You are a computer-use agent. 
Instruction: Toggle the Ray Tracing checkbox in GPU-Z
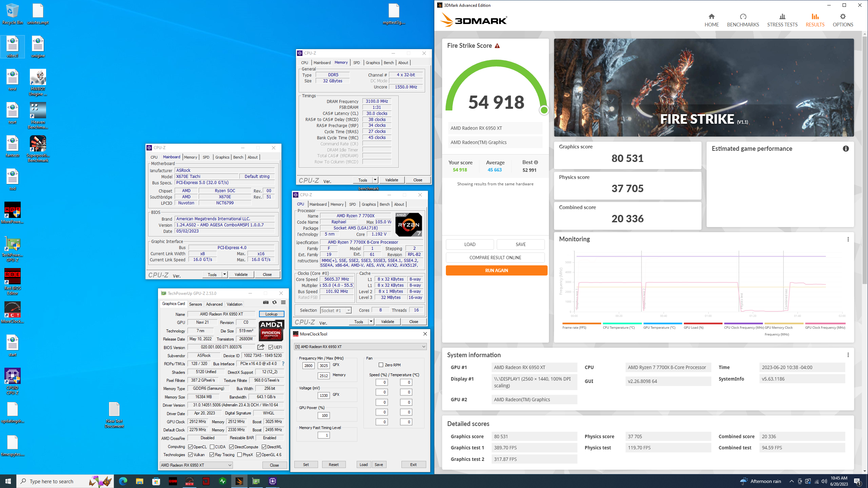point(212,455)
